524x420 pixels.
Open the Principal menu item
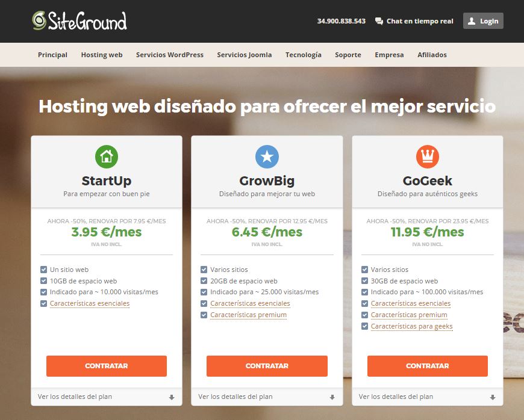click(52, 55)
